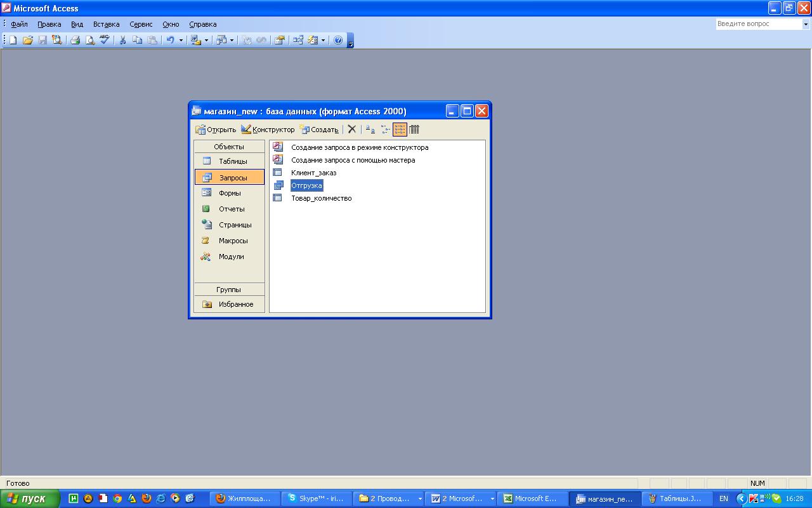Click the Группы group header
The image size is (812, 508).
tap(229, 290)
